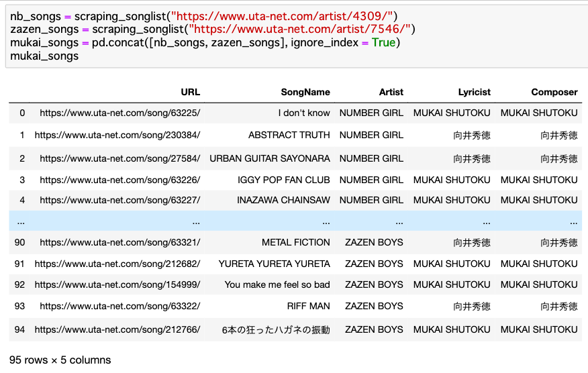Click the Artist column header
This screenshot has width=588, height=373.
(x=391, y=92)
